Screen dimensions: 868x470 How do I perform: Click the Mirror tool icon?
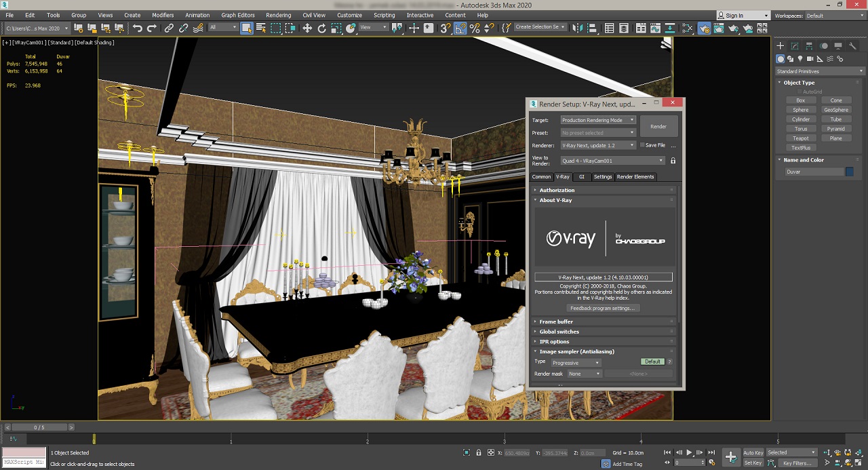point(577,28)
